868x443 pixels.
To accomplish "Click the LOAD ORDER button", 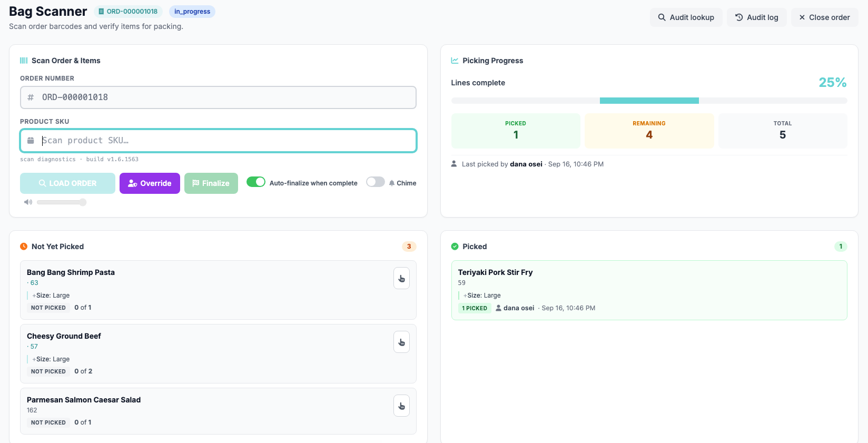I will pos(67,183).
